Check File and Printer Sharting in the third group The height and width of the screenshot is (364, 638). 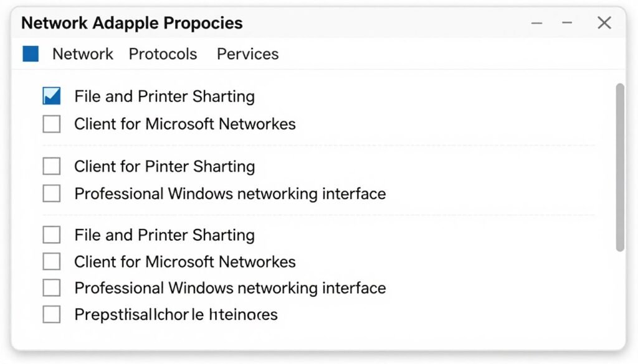pos(51,235)
